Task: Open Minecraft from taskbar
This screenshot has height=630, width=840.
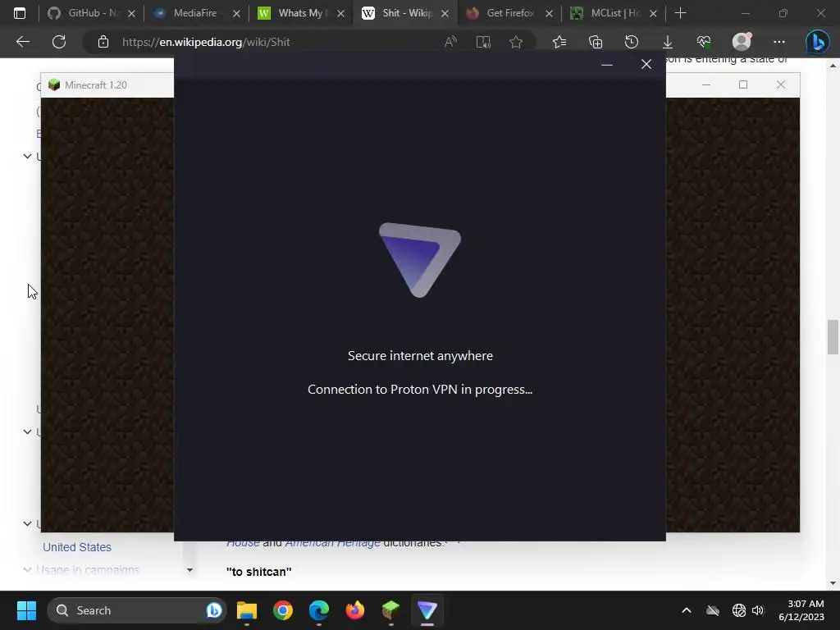Action: 390,610
